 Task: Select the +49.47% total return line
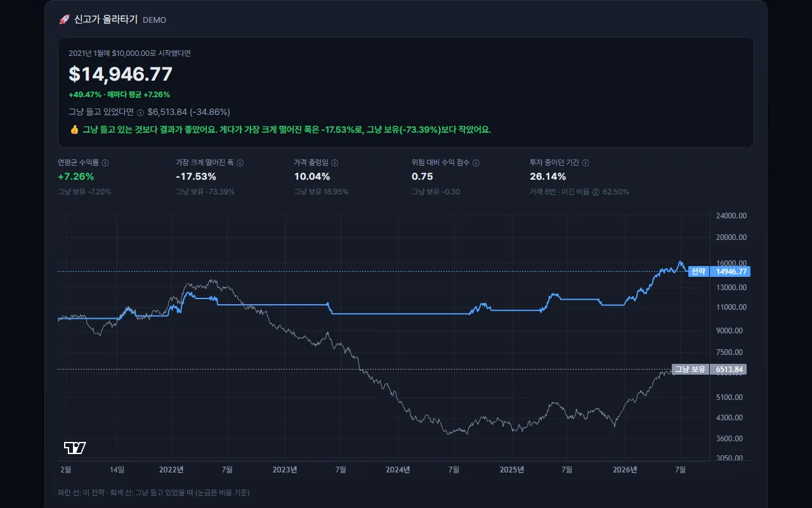(119, 95)
